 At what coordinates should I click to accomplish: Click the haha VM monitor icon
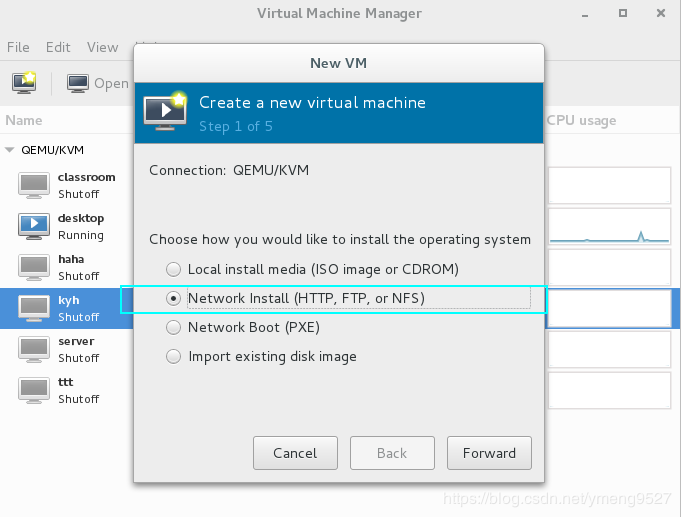click(34, 267)
